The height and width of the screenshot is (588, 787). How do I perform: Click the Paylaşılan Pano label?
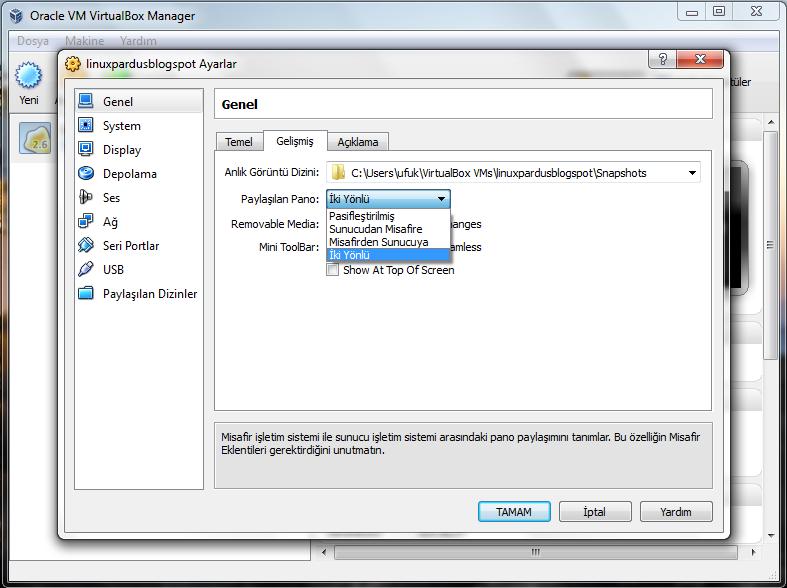click(x=280, y=199)
